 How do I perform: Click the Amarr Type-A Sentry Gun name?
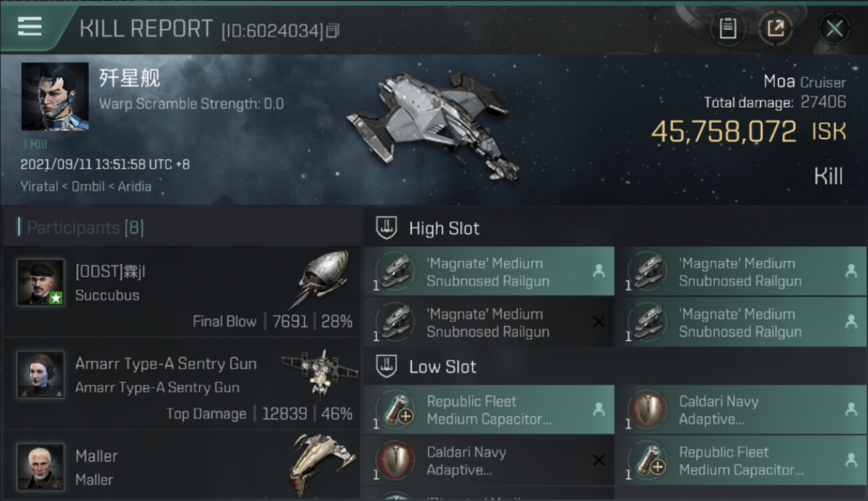coord(166,364)
